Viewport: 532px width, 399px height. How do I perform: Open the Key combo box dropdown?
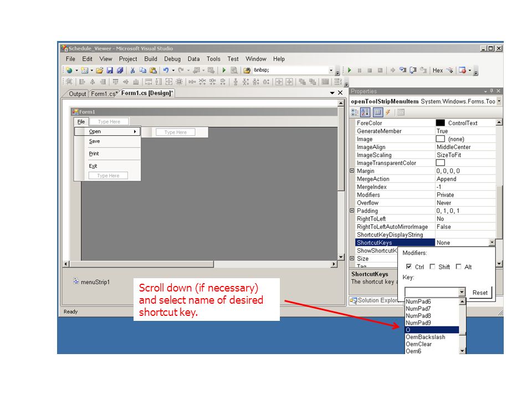click(x=462, y=292)
